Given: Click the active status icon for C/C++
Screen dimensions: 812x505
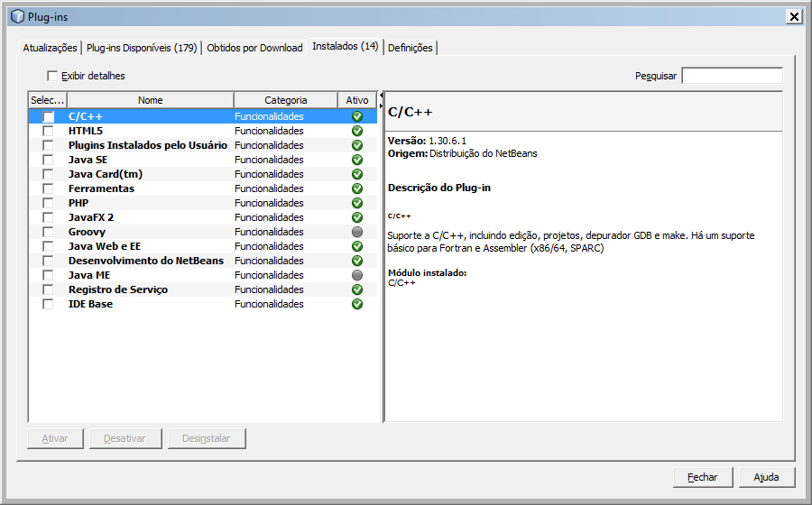Looking at the screenshot, I should [356, 116].
